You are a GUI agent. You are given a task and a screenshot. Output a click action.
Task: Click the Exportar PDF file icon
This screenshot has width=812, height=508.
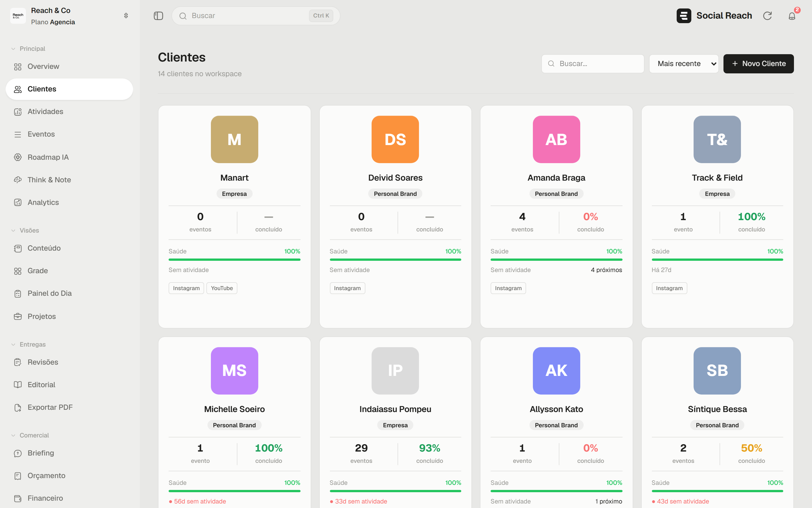coord(18,408)
